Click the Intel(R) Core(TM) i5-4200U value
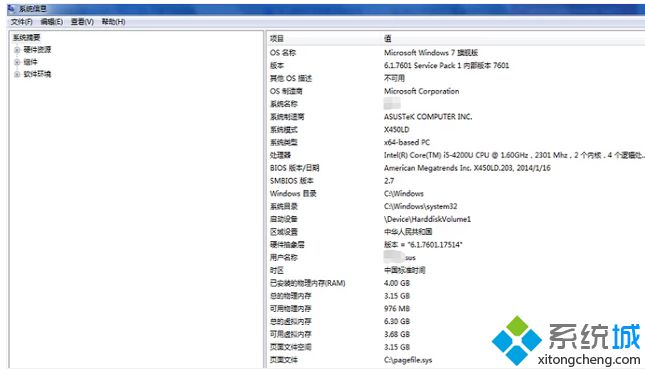The image size is (645, 370). (x=514, y=155)
